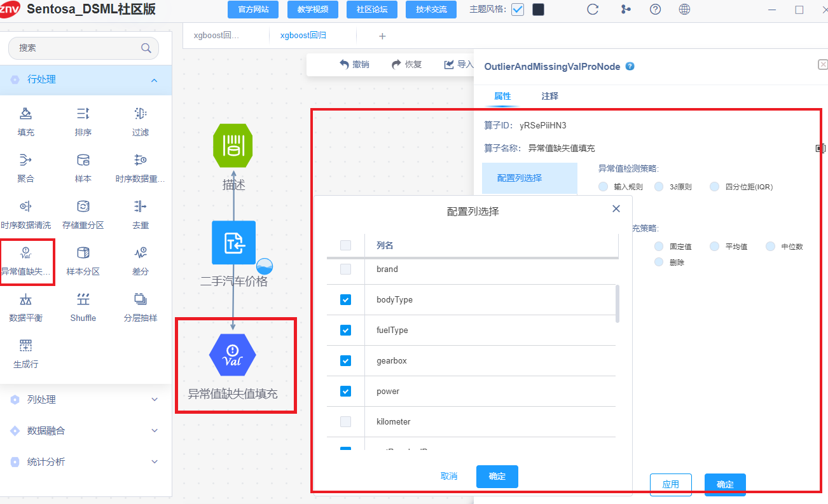Select the 数据平衡 operator icon
The width and height of the screenshot is (828, 504).
coord(26,299)
